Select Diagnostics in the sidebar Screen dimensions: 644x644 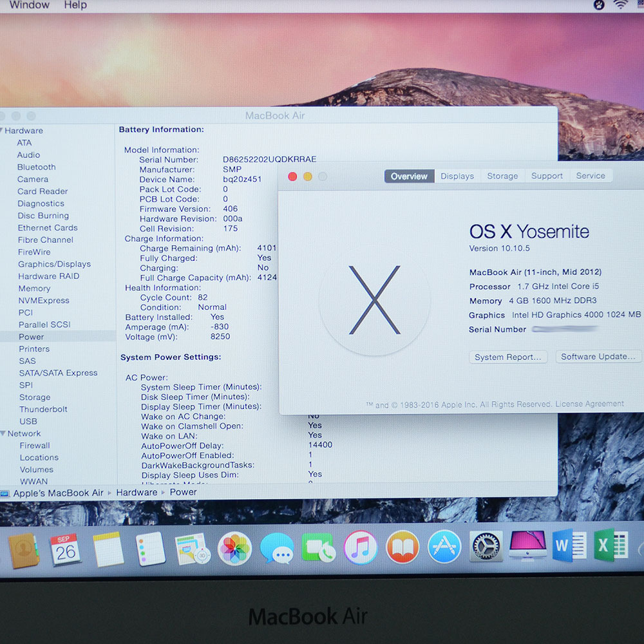41,204
